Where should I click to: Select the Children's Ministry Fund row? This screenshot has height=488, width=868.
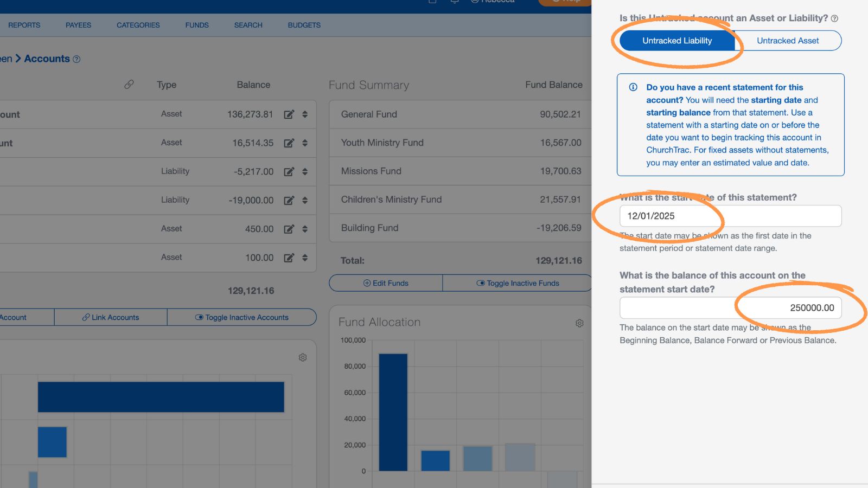click(461, 200)
